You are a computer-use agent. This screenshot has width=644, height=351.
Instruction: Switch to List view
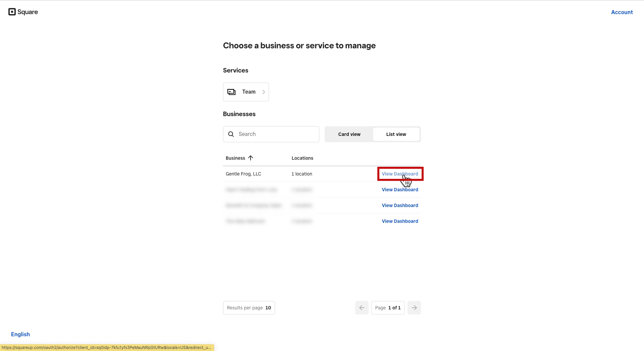pyautogui.click(x=396, y=134)
